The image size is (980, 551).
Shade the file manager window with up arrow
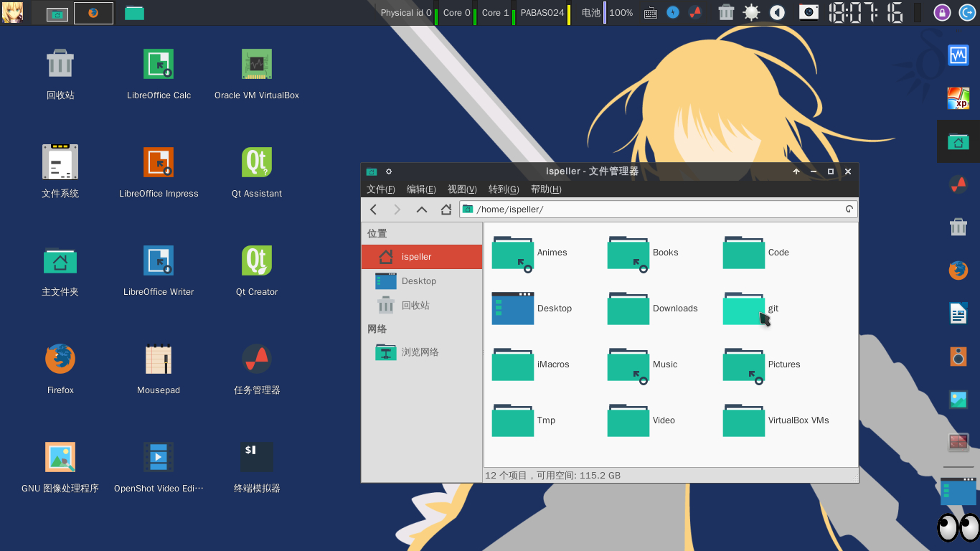click(x=796, y=171)
